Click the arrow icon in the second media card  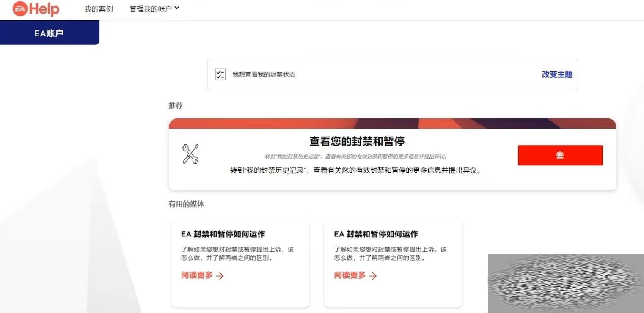tap(372, 276)
